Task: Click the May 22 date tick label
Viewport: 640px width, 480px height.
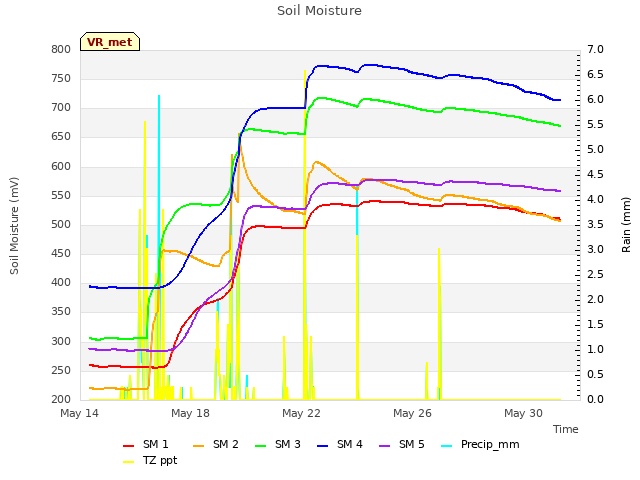Action: [301, 413]
